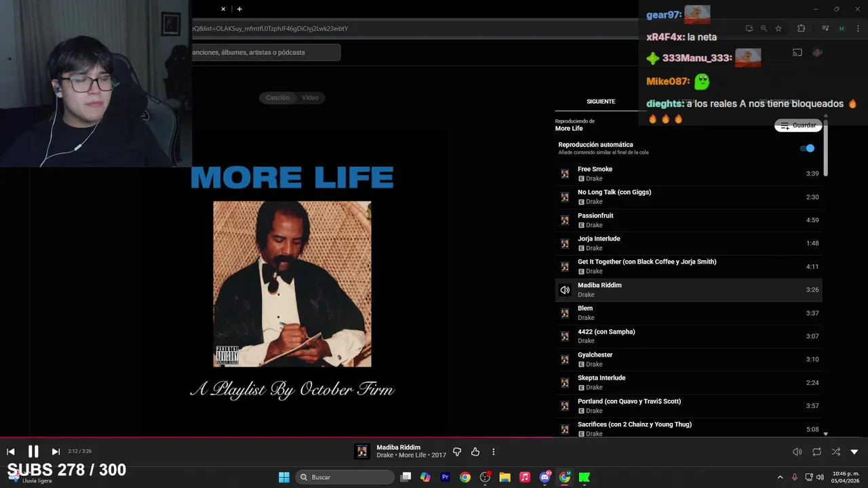Click the taskbar Buscar search box
The image size is (868, 488).
point(345,477)
